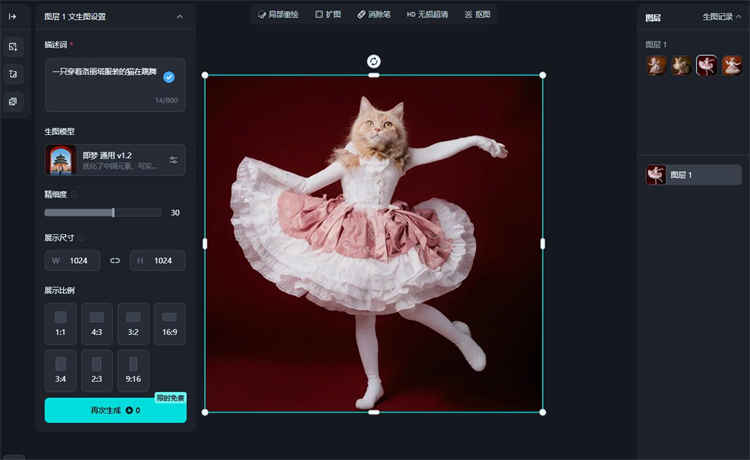750x460 pixels.
Task: Click the 14/800 character counter
Action: [x=166, y=100]
